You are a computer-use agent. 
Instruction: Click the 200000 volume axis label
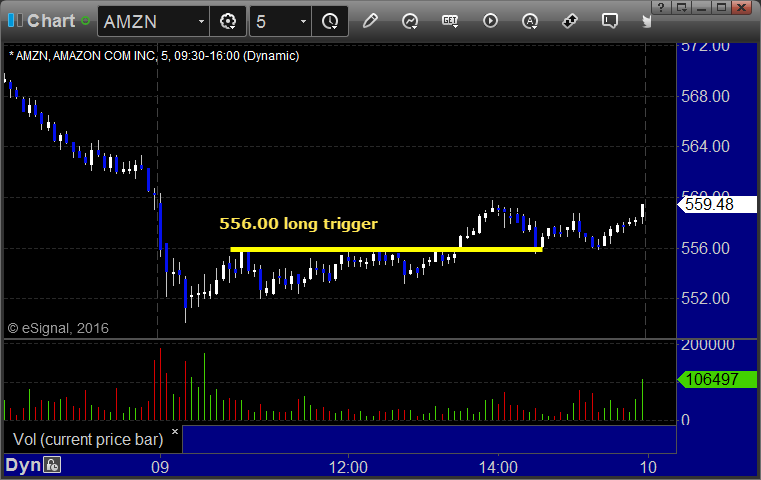708,345
